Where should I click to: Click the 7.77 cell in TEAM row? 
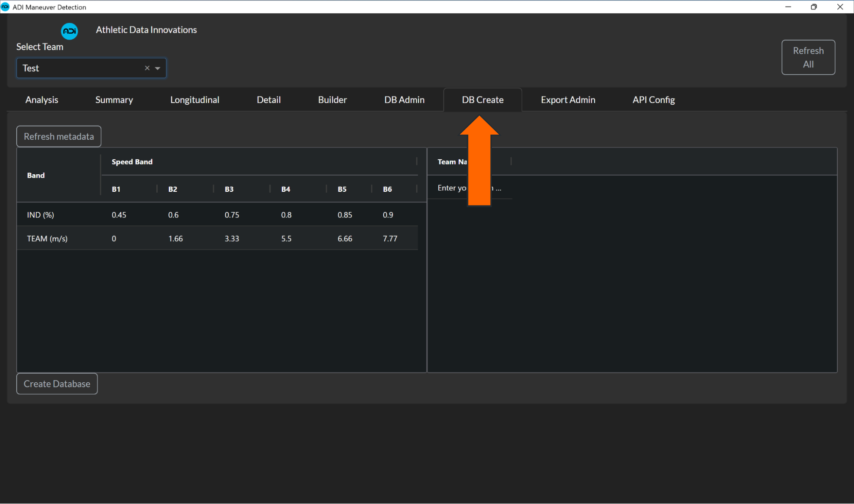coord(395,238)
